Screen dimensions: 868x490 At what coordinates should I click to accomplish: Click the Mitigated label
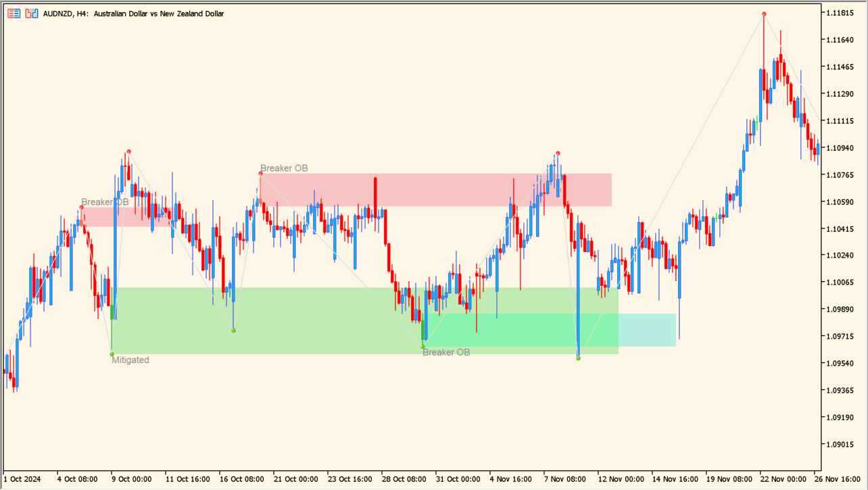pyautogui.click(x=130, y=360)
